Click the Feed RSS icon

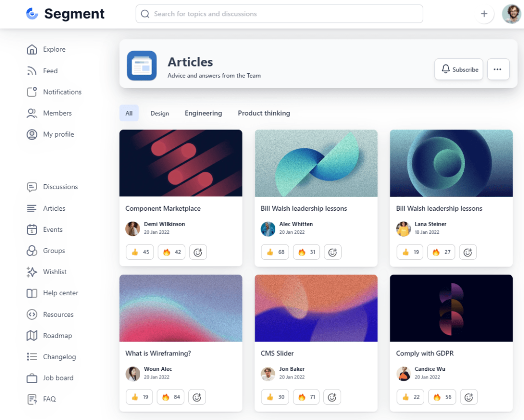coord(32,71)
